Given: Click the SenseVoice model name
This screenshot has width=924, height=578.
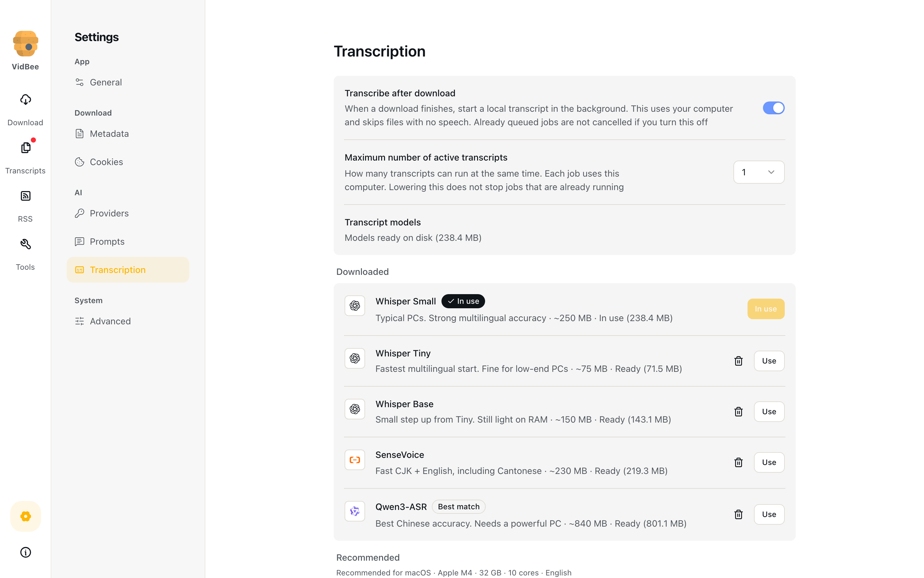Looking at the screenshot, I should tap(400, 455).
